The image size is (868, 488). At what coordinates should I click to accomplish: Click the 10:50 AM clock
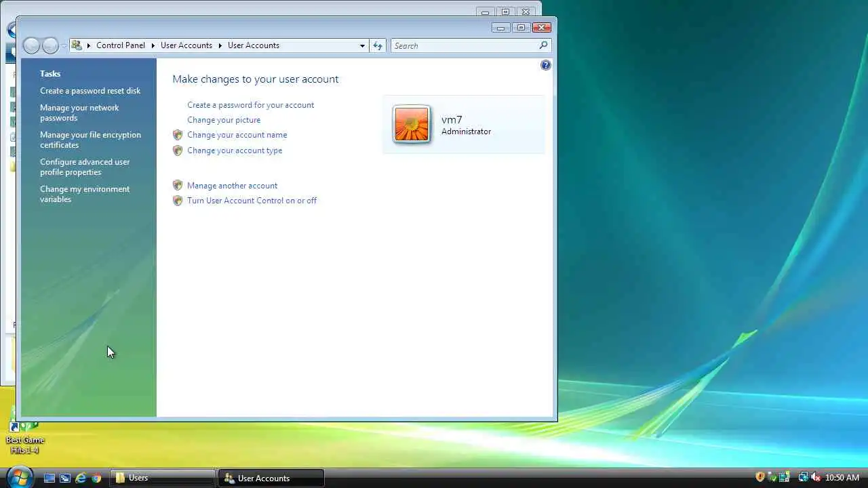coord(842,478)
